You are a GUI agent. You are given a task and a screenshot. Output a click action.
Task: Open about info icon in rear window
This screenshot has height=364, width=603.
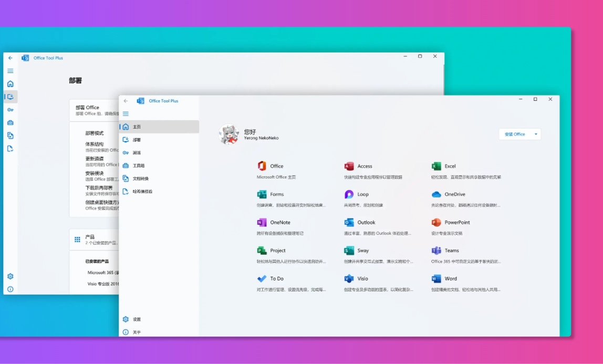pyautogui.click(x=11, y=289)
